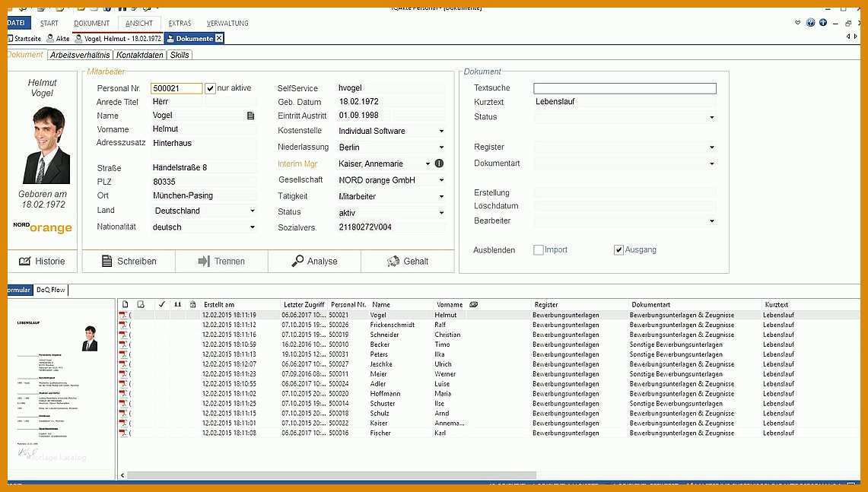Select the 'Adler' name cell

coord(378,383)
